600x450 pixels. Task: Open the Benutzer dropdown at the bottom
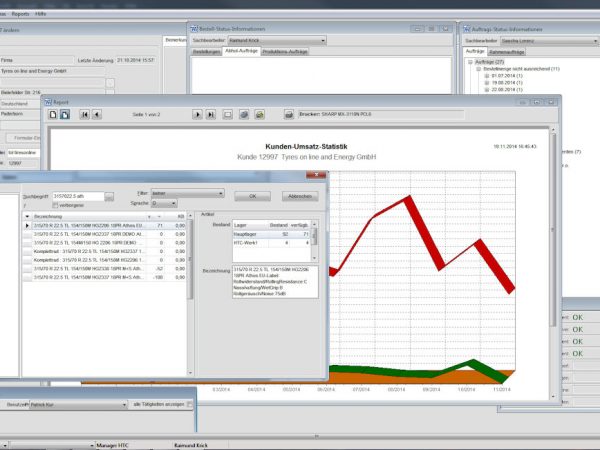point(78,404)
